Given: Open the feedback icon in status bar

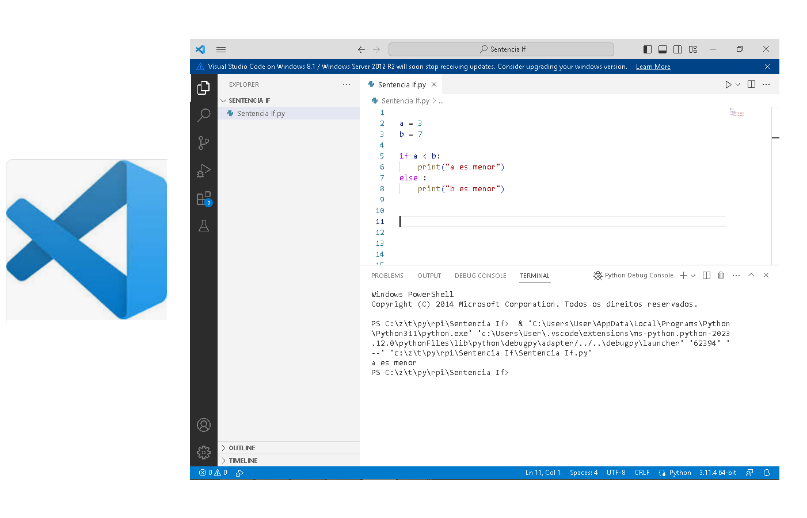Looking at the screenshot, I should tap(749, 473).
